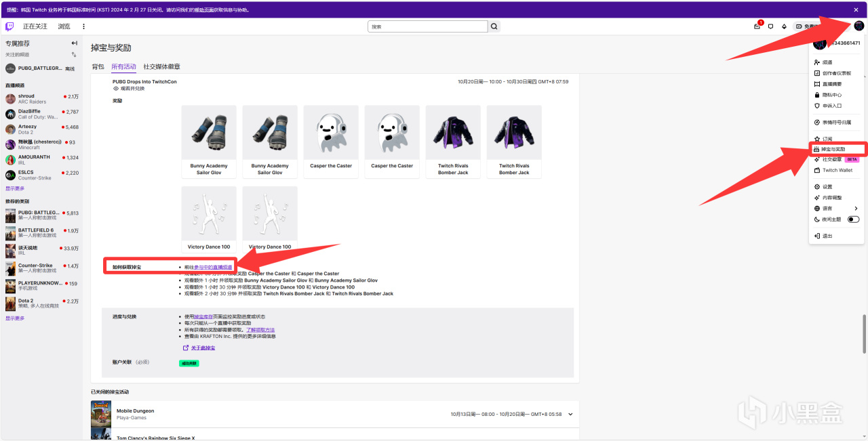Dismiss the purple announcement banner
Image resolution: width=868 pixels, height=441 pixels.
(856, 9)
